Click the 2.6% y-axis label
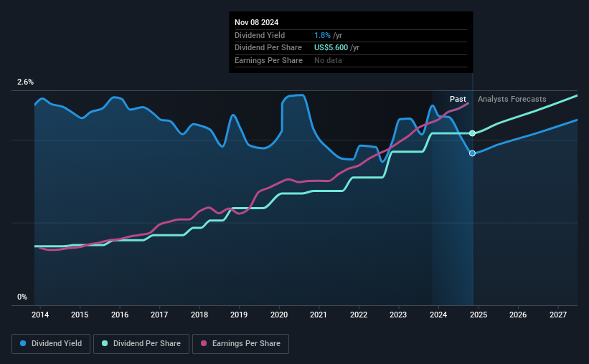This screenshot has height=364, width=589. (x=25, y=82)
